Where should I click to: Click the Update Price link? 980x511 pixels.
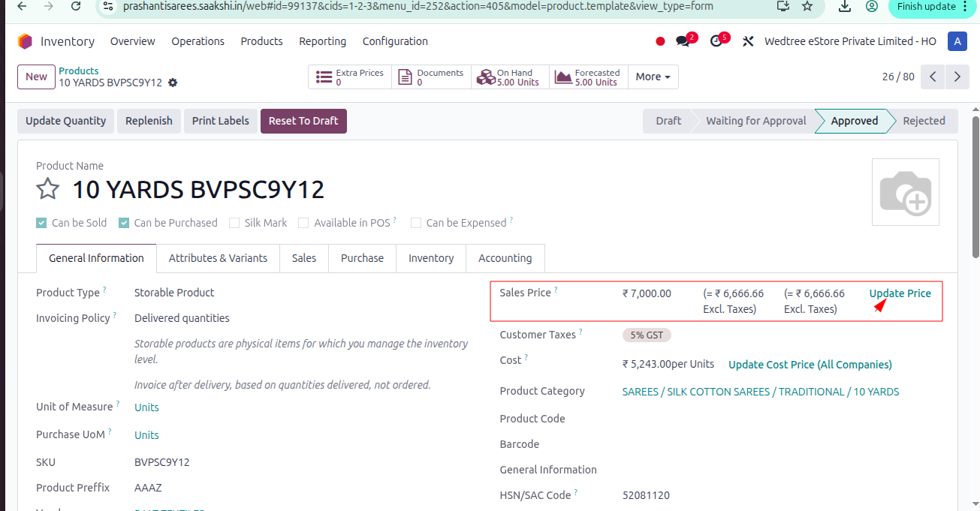coord(900,293)
